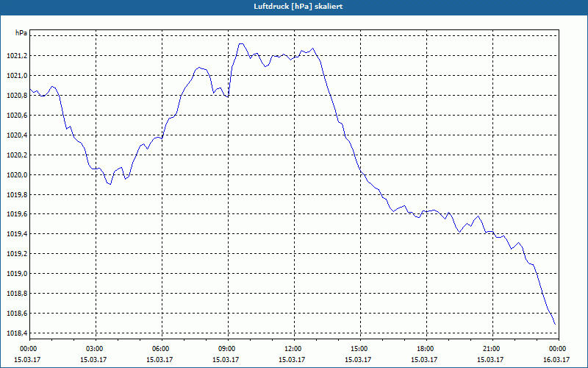The image size is (588, 368).
Task: Select the '1019,6' y-axis value
Action: pyautogui.click(x=17, y=214)
